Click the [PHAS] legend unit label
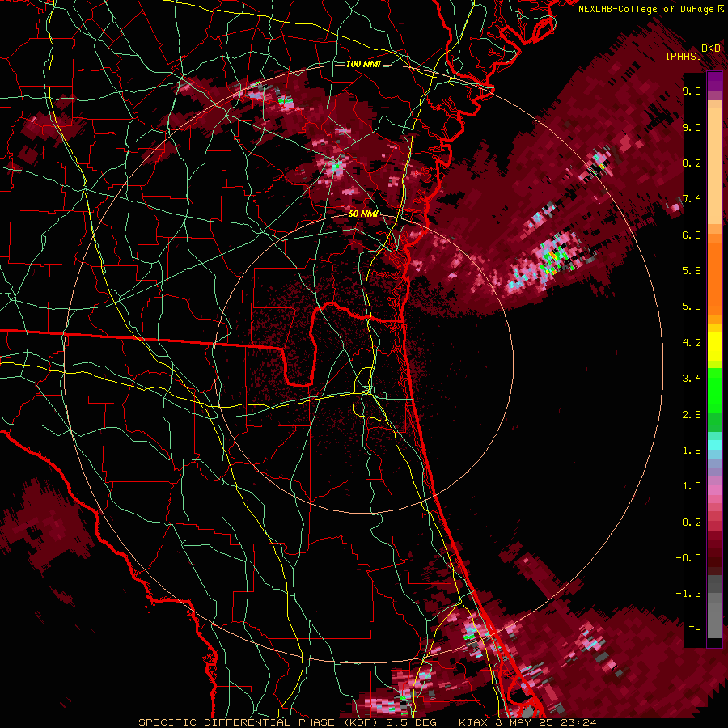728x728 pixels. pos(684,56)
